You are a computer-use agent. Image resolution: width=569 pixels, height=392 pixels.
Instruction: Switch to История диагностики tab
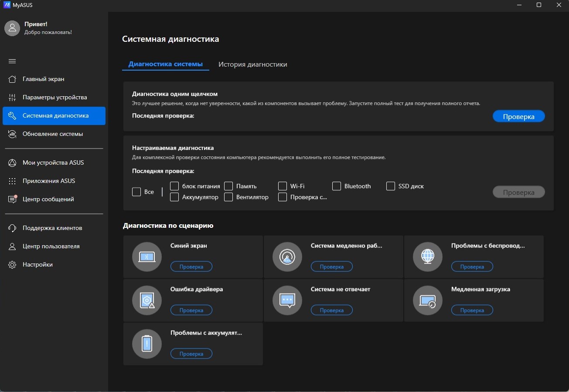(x=252, y=64)
